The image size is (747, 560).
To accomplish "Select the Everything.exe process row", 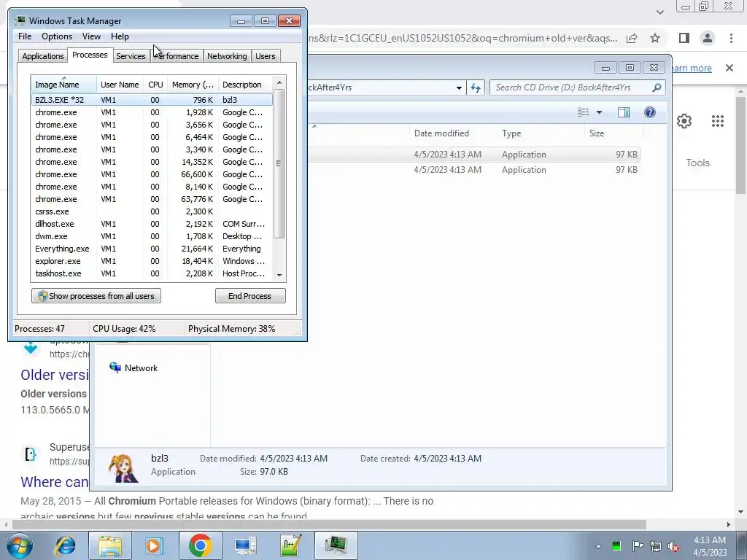I will (x=152, y=249).
